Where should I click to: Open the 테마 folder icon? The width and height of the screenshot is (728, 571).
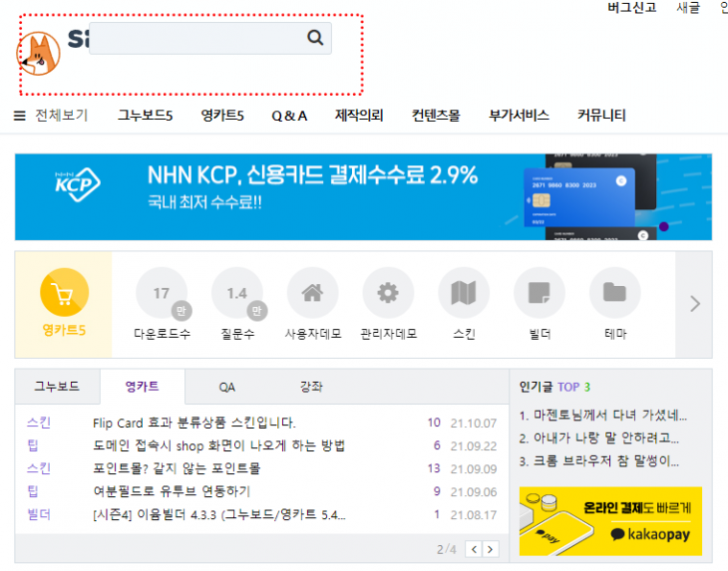(x=614, y=294)
